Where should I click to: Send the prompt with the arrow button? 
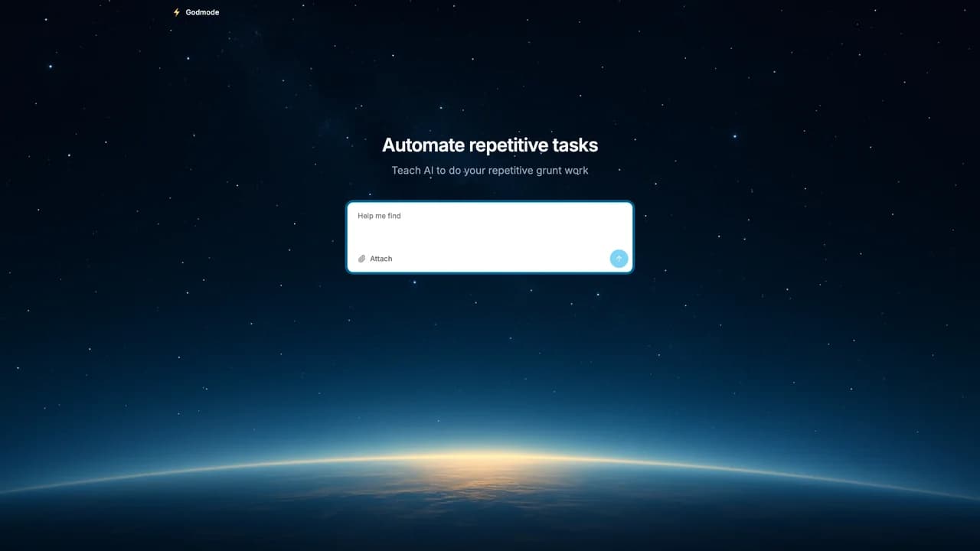(x=619, y=259)
